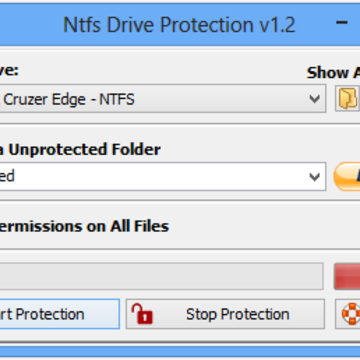Click the Stop Protection text label
Viewport: 360px width, 360px height.
238,314
